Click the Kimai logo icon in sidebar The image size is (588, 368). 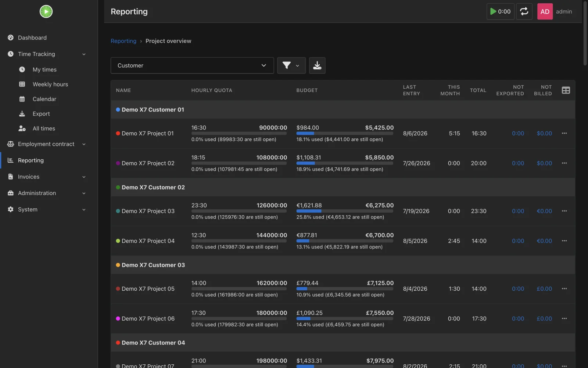point(46,11)
